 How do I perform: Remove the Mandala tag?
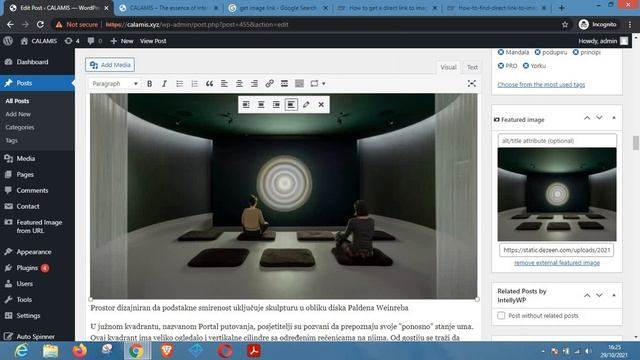pyautogui.click(x=501, y=52)
